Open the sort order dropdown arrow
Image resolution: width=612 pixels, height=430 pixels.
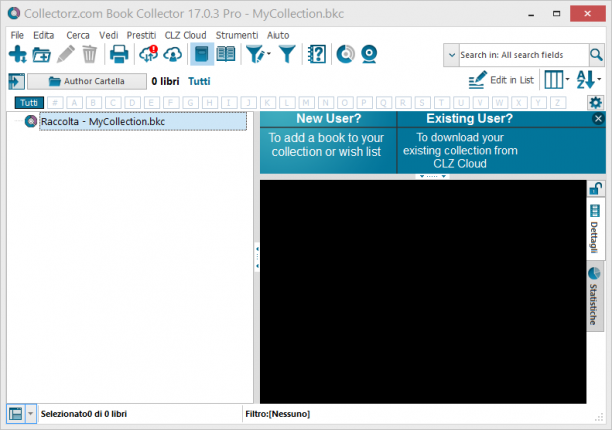point(599,80)
